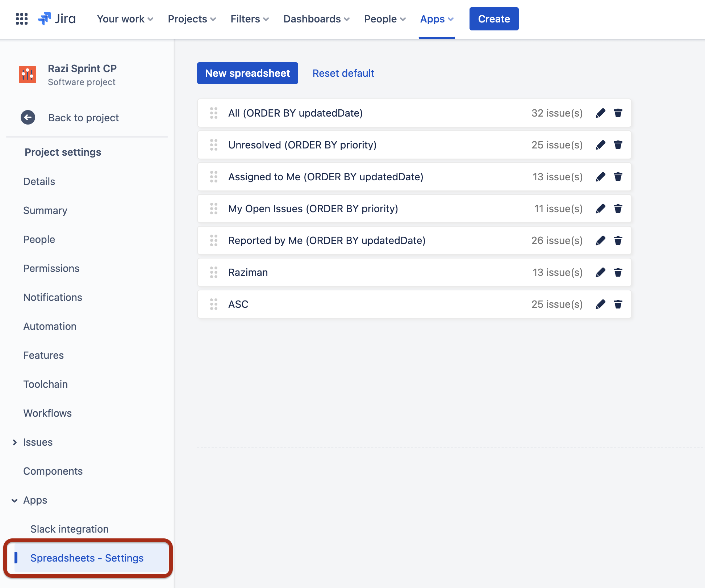This screenshot has height=588, width=705.
Task: Click the Back to project arrow icon
Action: (x=28, y=117)
